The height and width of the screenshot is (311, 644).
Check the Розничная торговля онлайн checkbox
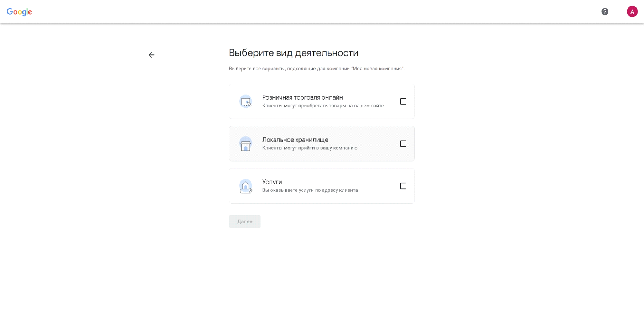coord(403,101)
